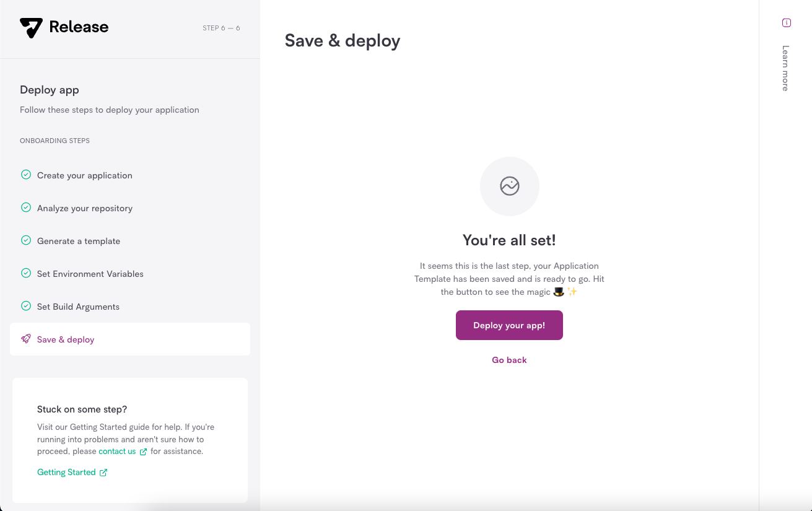The height and width of the screenshot is (511, 812).
Task: Click the circular chart icon above You're all set
Action: pos(510,186)
